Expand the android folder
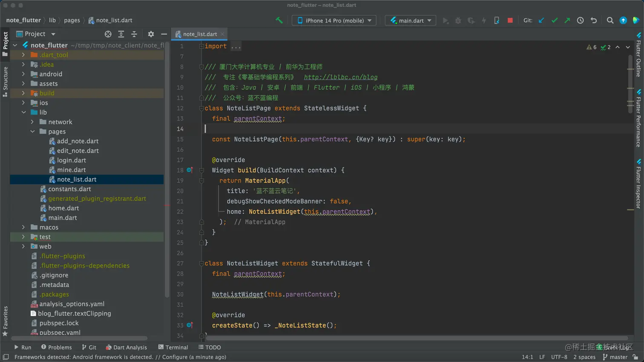 click(23, 74)
